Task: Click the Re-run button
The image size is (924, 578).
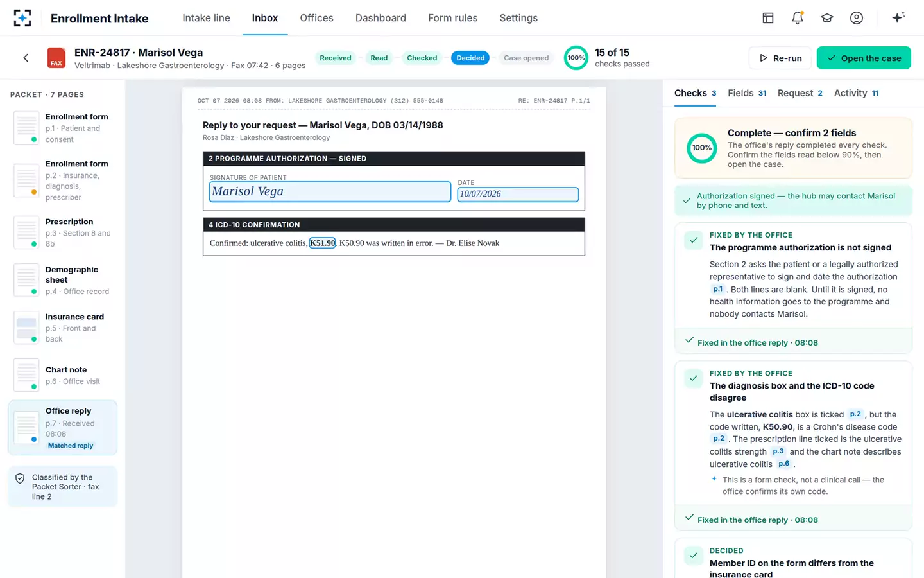Action: pos(780,58)
